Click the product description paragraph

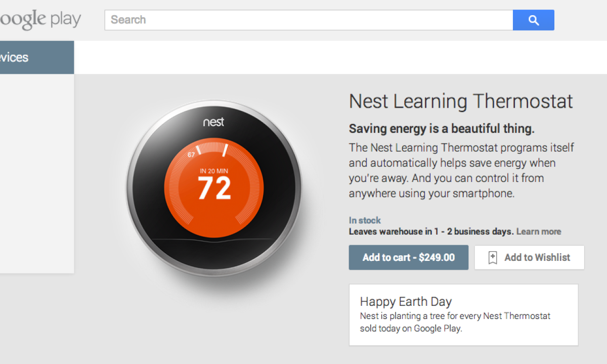461,170
